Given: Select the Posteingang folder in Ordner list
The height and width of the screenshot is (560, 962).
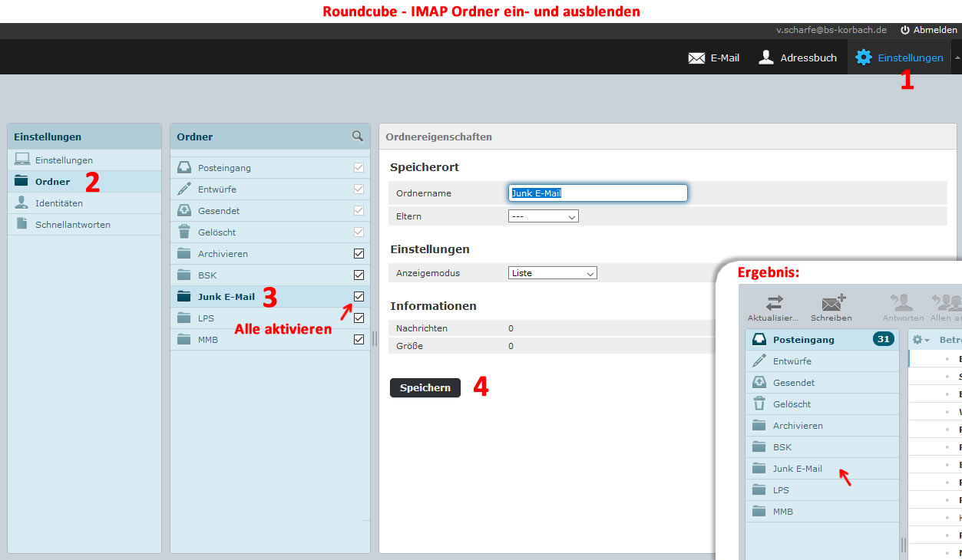Looking at the screenshot, I should click(x=269, y=168).
